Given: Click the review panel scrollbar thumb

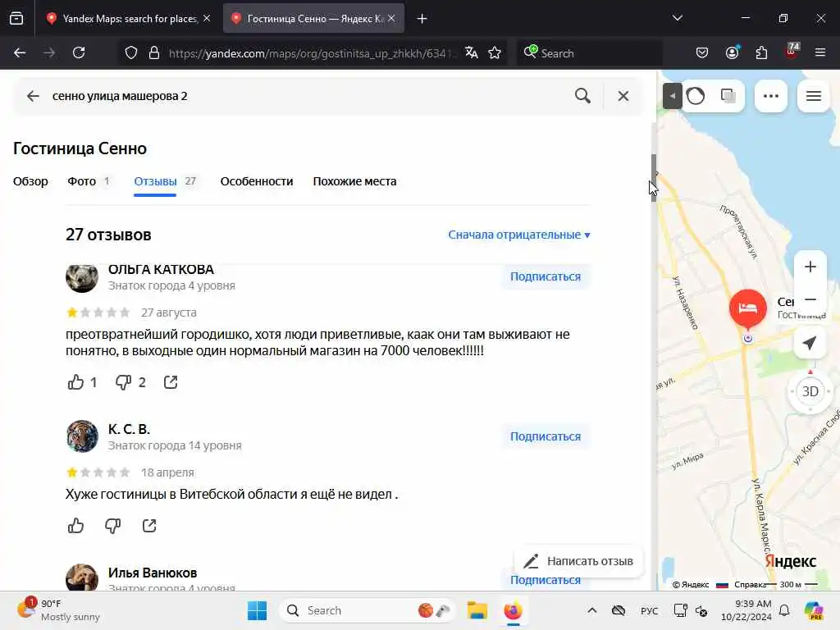Looking at the screenshot, I should click(x=654, y=178).
